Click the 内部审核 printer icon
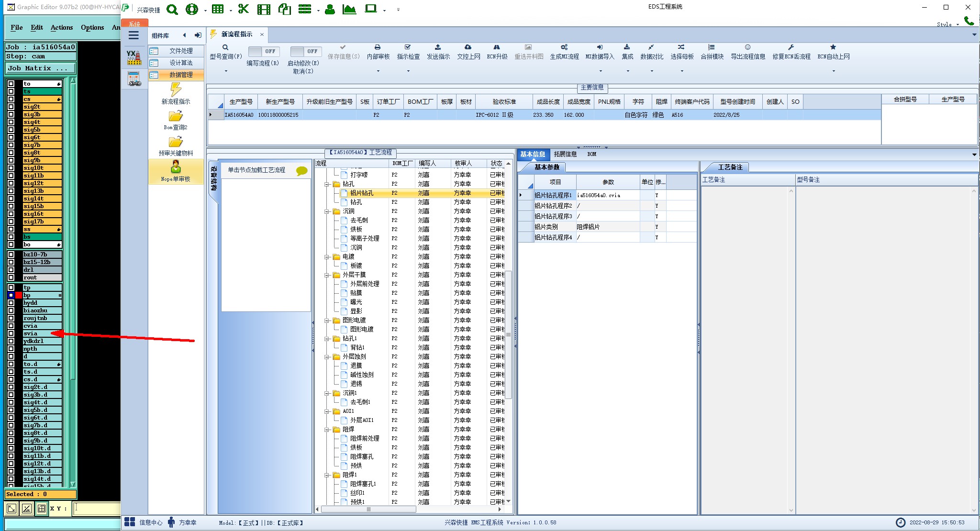Viewport: 980px width, 531px height. (x=378, y=47)
